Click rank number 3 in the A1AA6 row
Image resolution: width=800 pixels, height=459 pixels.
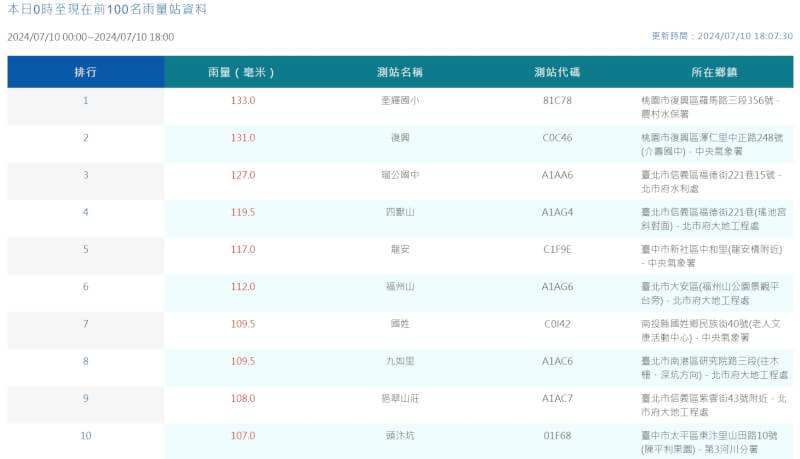pos(86,175)
